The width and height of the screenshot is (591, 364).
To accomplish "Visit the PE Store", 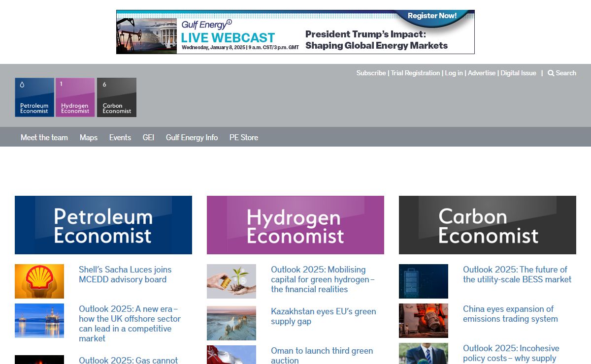I will pos(244,137).
